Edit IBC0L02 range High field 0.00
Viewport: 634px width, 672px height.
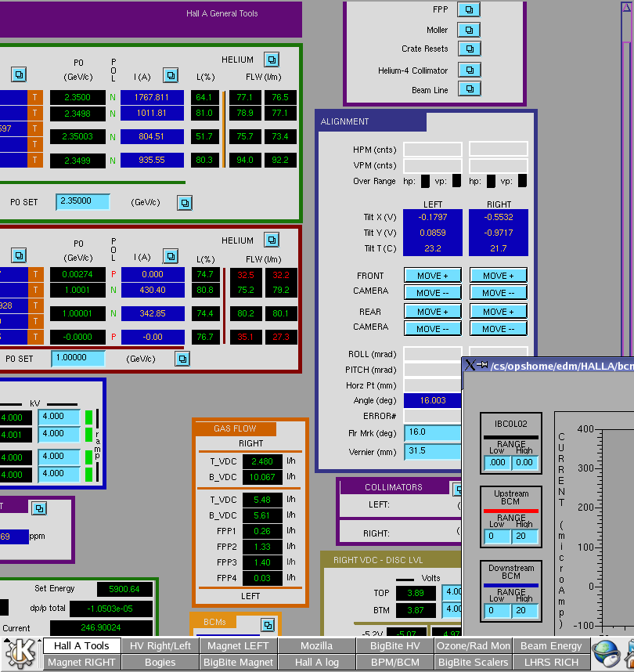(524, 462)
